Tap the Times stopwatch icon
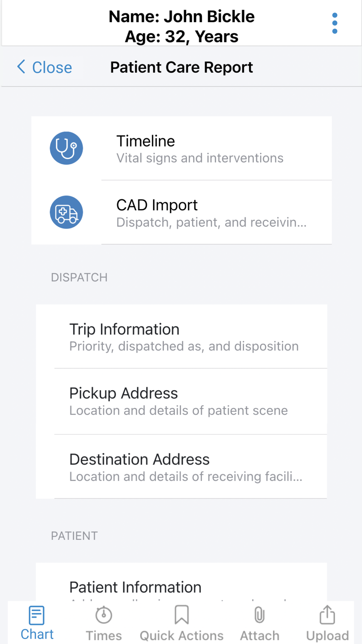This screenshot has height=644, width=362. point(104,615)
